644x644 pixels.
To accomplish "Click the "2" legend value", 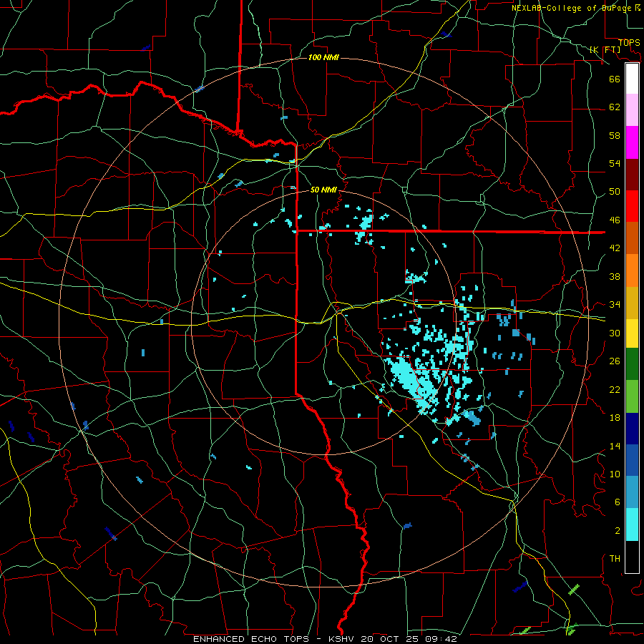I will pyautogui.click(x=617, y=531).
